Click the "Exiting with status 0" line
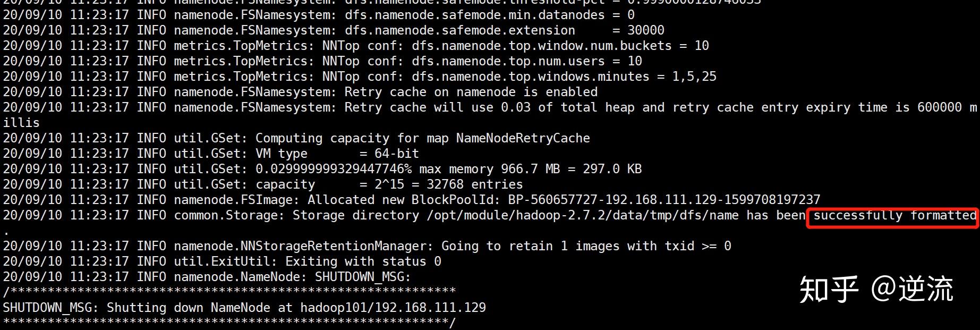The width and height of the screenshot is (980, 330). 363,262
